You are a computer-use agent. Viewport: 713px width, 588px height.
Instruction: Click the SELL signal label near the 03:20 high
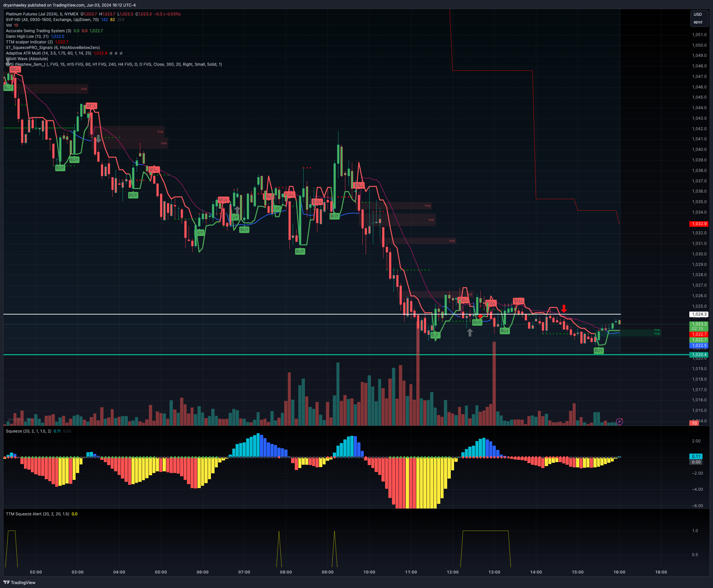pyautogui.click(x=91, y=106)
